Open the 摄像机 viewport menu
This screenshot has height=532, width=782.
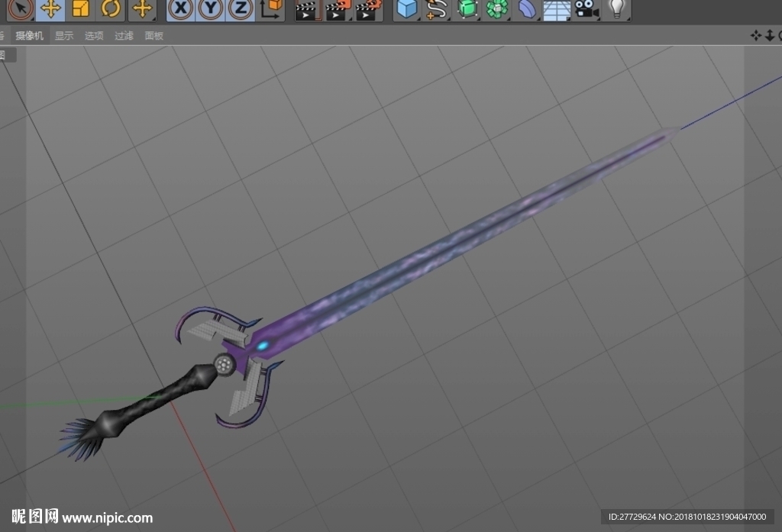click(x=30, y=36)
